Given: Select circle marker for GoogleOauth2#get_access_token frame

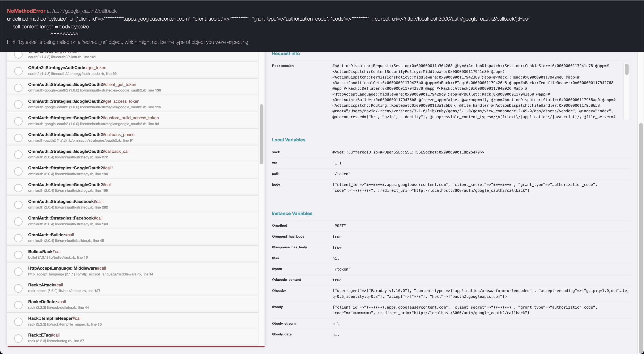Looking at the screenshot, I should click(18, 104).
